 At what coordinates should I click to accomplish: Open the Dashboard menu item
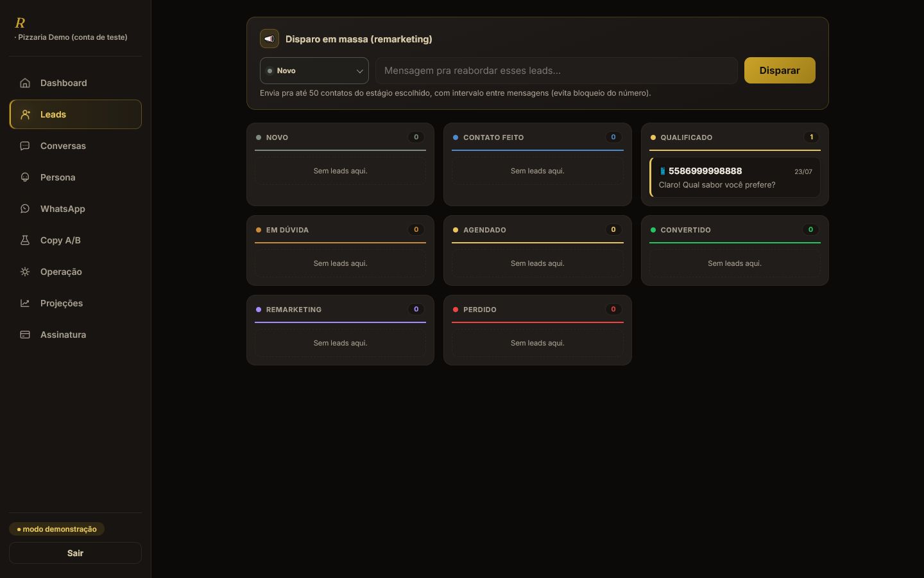point(76,83)
